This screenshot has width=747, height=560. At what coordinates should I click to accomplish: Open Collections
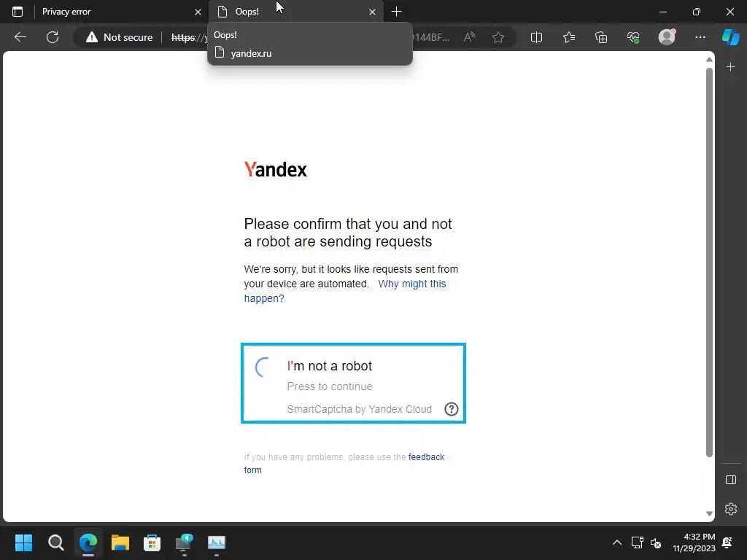pos(601,37)
